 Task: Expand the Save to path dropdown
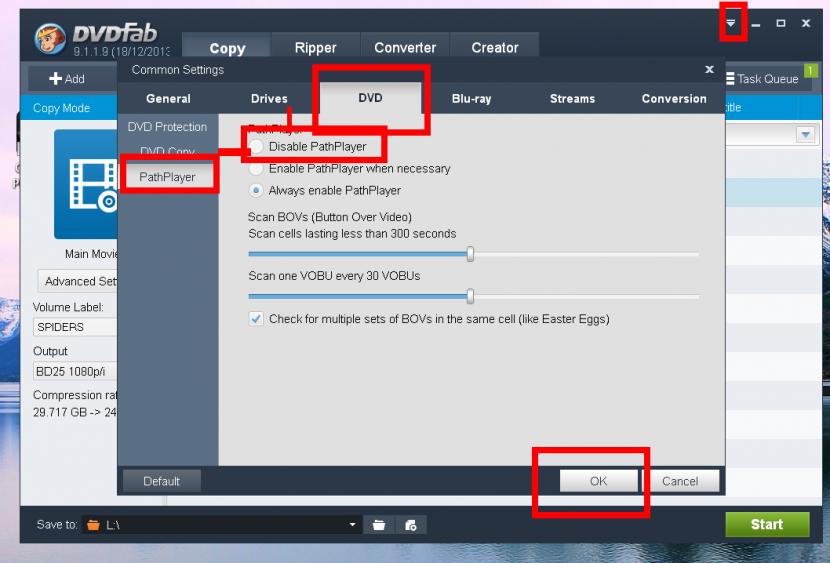point(353,524)
